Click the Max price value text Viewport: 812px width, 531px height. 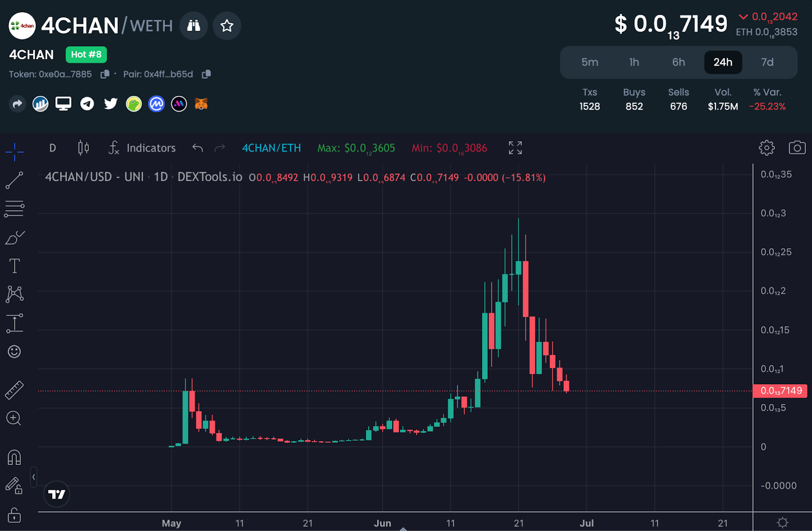pyautogui.click(x=356, y=148)
